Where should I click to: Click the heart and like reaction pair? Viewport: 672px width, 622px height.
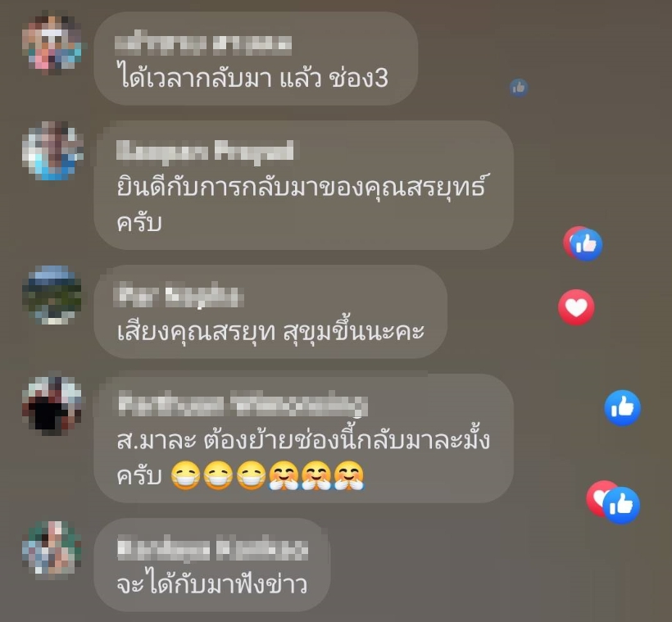click(x=613, y=502)
